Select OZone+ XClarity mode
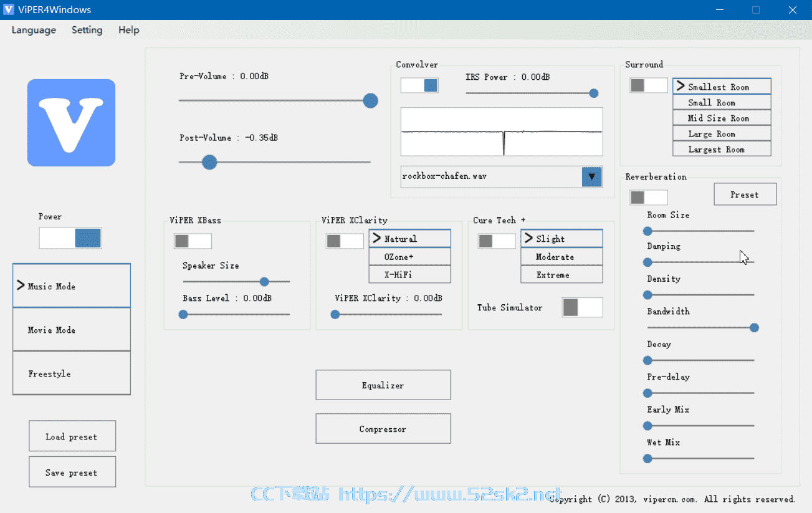This screenshot has height=513, width=812. (x=409, y=256)
